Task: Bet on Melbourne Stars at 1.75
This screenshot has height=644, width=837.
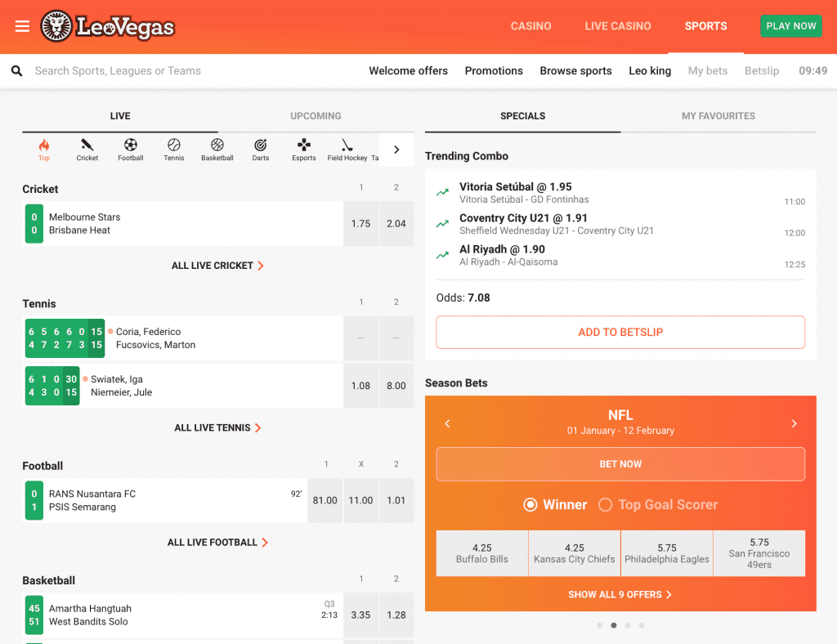Action: pos(360,224)
